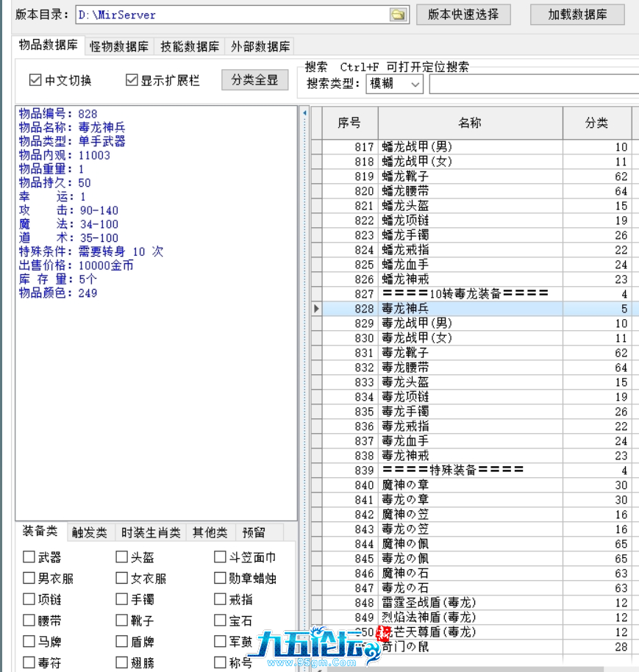The width and height of the screenshot is (639, 672).
Task: Click the 加载数据库 button
Action: tap(577, 15)
